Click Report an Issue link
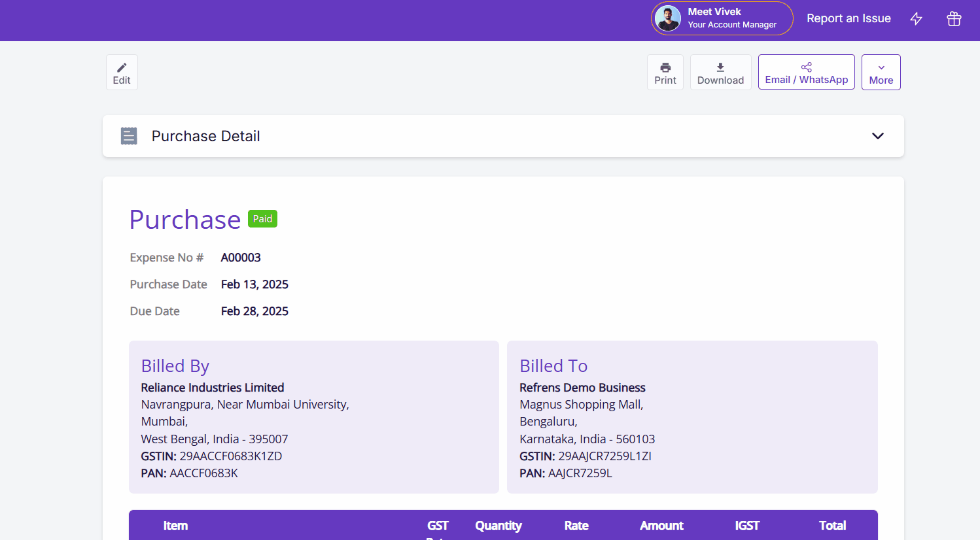 849,18
